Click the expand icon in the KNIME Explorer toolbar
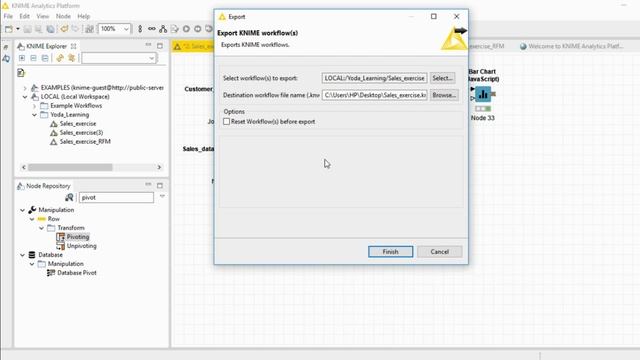This screenshot has width=640, height=360. click(x=22, y=58)
